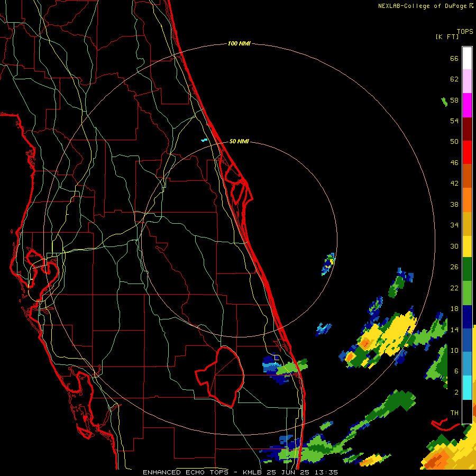Select the 46 value on the legend
476x476 pixels.
pos(454,163)
